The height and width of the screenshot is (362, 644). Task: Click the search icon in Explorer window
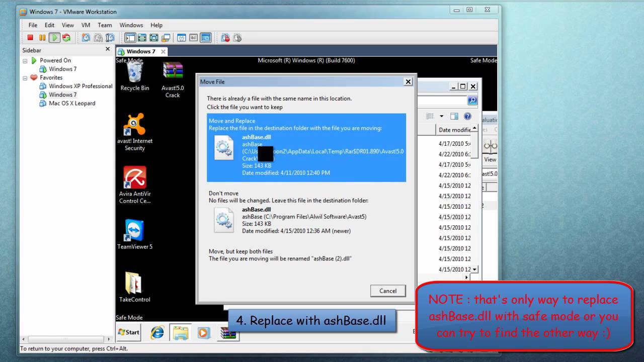coord(472,100)
